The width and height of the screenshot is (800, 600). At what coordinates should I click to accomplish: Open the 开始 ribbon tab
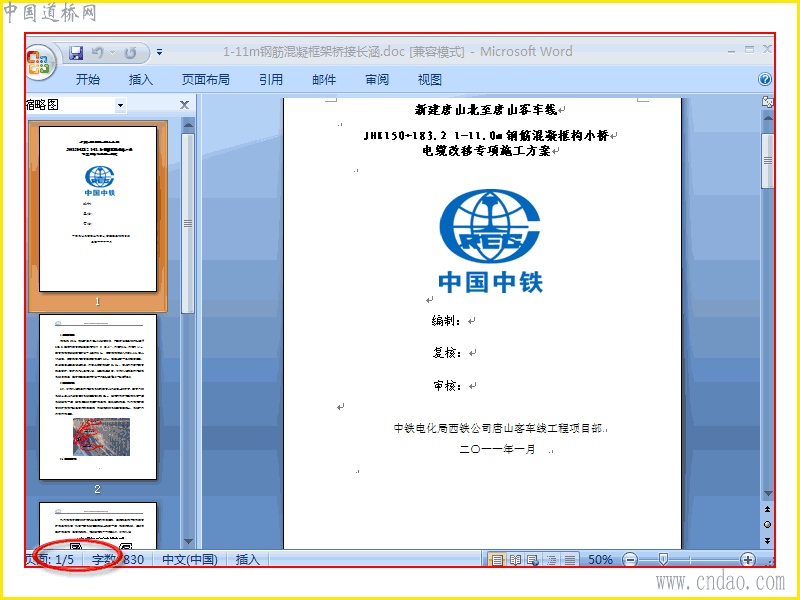(88, 80)
